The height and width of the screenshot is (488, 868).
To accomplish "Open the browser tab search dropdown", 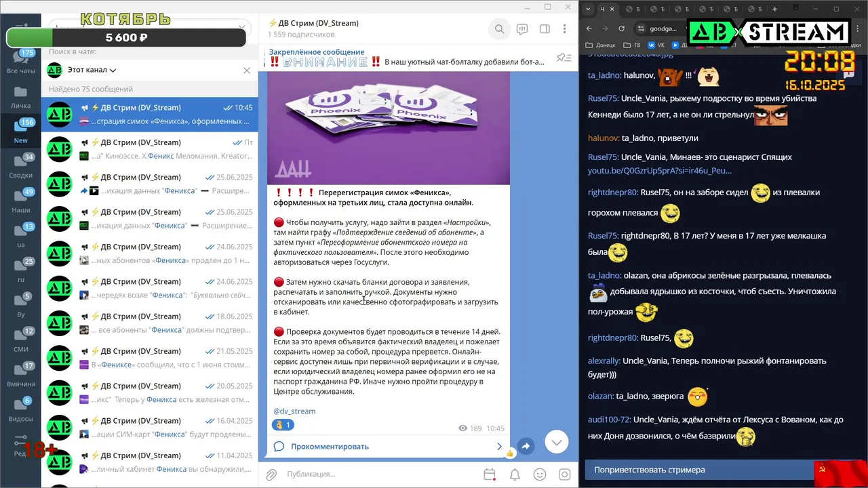I will pyautogui.click(x=589, y=9).
